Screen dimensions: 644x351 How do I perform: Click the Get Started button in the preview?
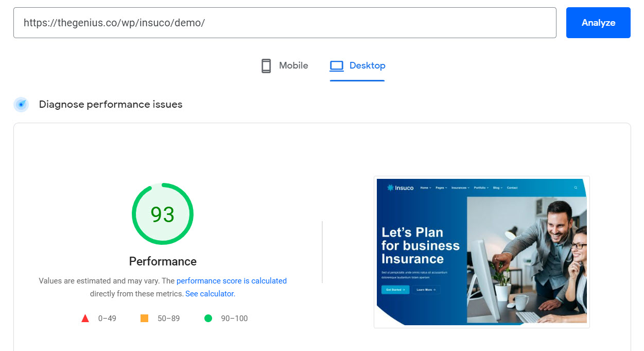pos(395,290)
